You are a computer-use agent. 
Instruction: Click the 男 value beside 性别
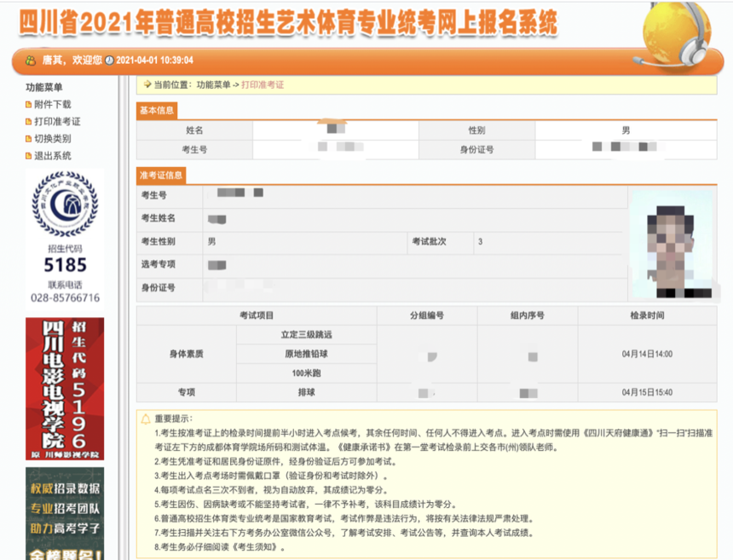626,130
